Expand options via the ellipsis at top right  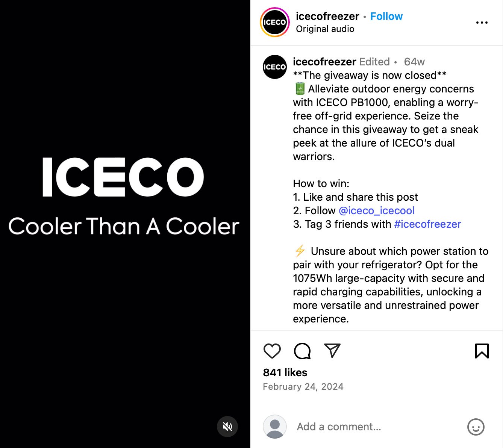tap(482, 22)
